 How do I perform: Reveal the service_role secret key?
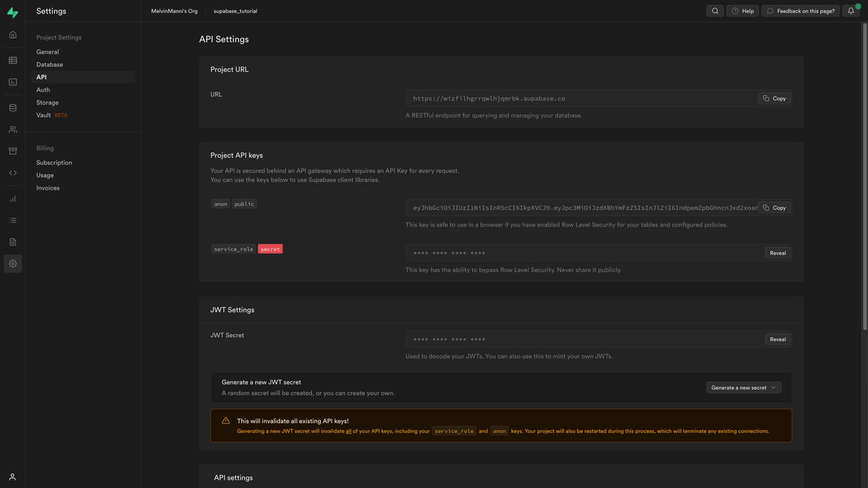(x=778, y=253)
